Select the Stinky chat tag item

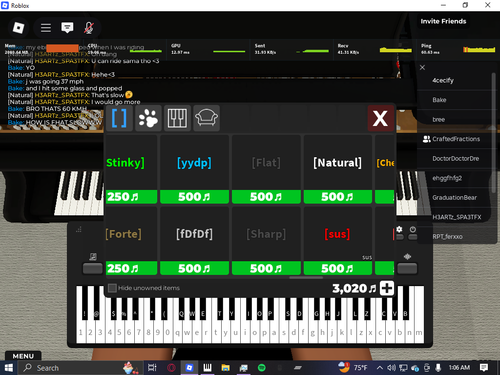click(x=131, y=163)
